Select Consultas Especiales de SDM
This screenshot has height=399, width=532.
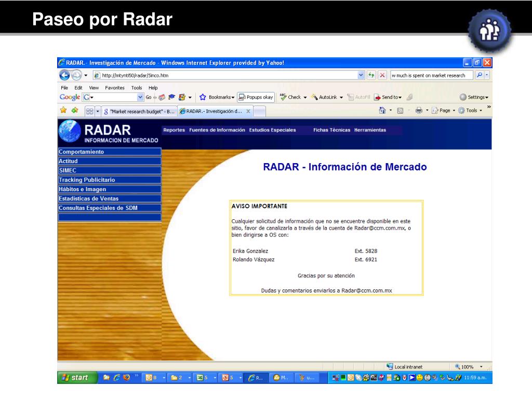point(110,208)
